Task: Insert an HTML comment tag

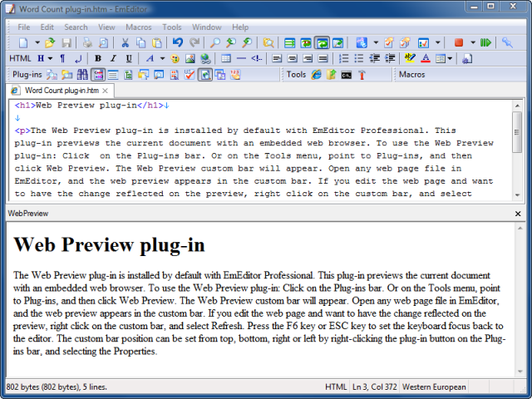Action: [x=257, y=59]
